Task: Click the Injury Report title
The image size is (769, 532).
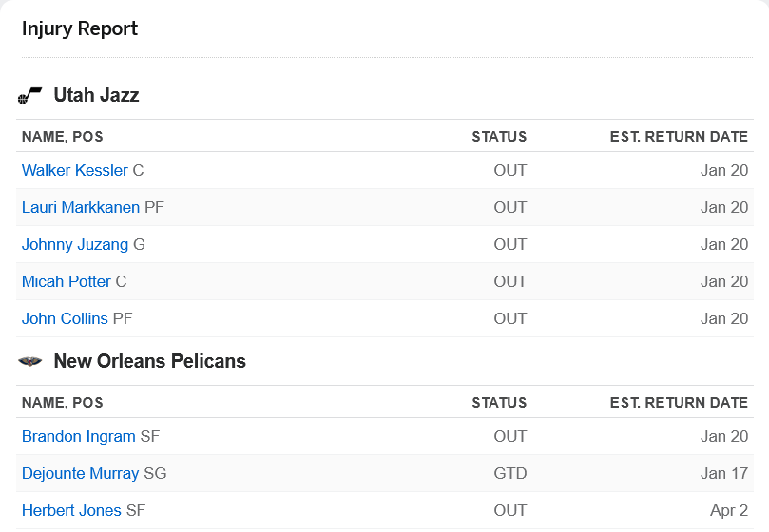Action: tap(80, 28)
